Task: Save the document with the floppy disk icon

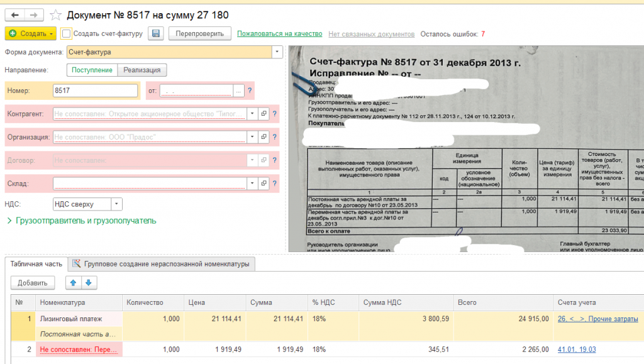Action: (156, 34)
